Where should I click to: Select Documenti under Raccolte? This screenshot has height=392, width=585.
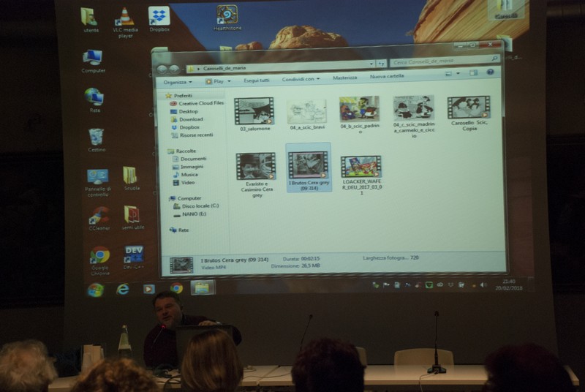[x=189, y=159]
